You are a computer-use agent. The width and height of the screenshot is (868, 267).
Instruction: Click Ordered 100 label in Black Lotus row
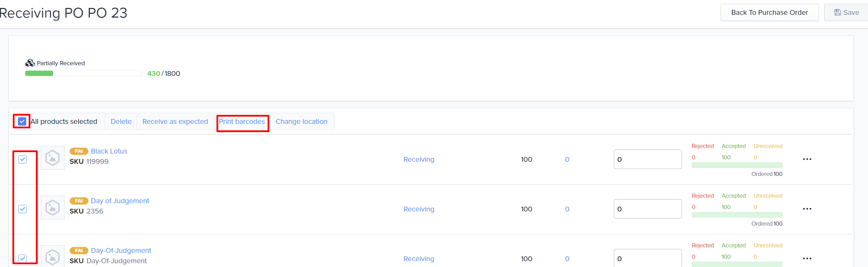pyautogui.click(x=767, y=174)
